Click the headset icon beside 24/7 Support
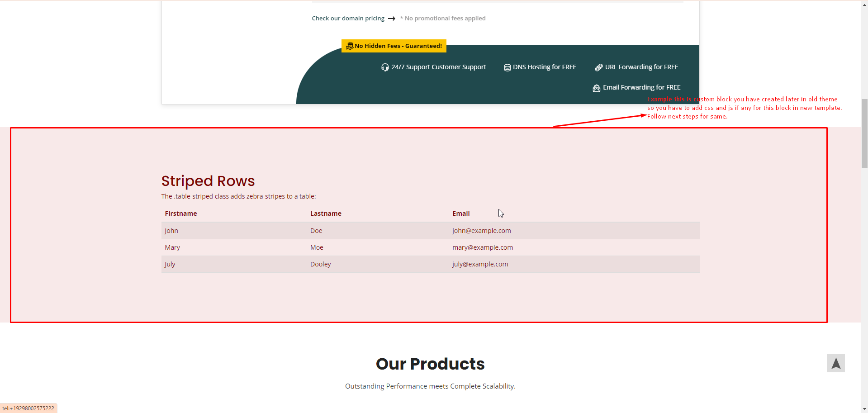 click(x=385, y=67)
